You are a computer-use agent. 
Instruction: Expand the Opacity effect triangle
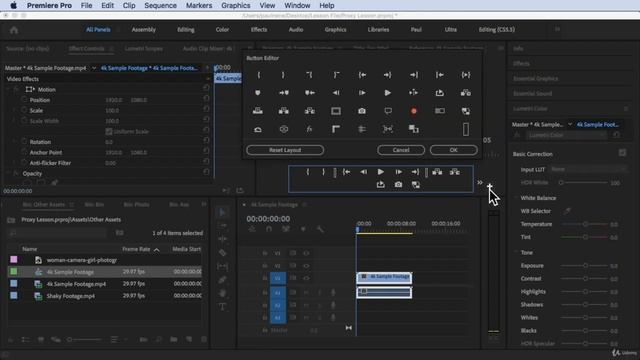click(x=9, y=173)
